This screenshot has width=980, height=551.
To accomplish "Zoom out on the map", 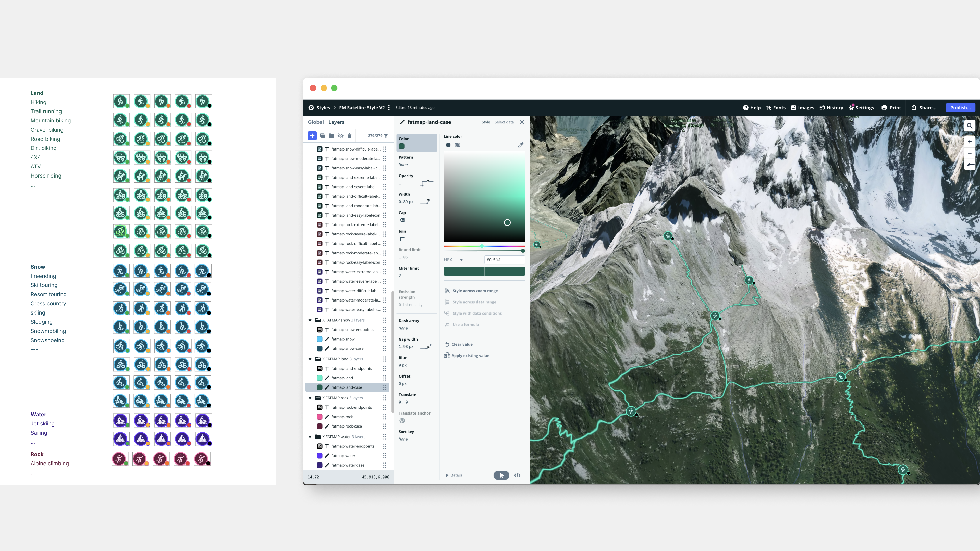I will (x=970, y=153).
